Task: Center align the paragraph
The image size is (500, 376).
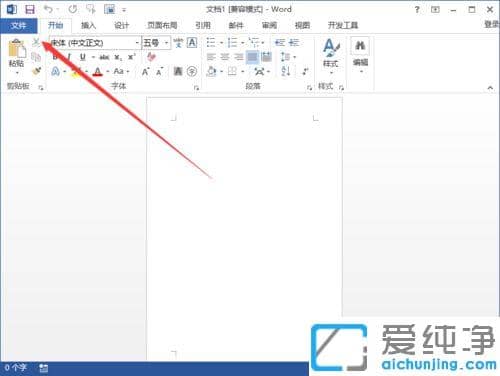Action: [225, 57]
